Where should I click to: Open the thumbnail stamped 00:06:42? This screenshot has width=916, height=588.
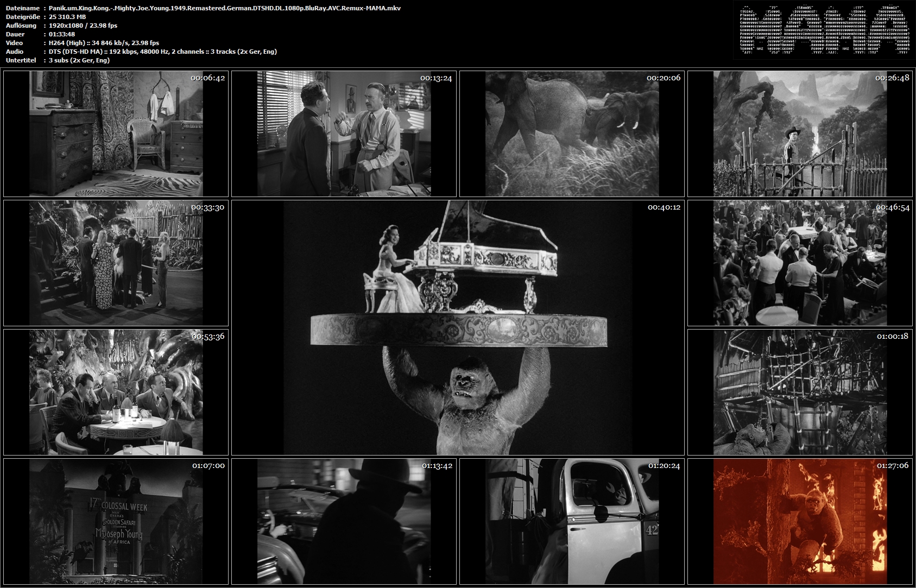[x=116, y=134]
